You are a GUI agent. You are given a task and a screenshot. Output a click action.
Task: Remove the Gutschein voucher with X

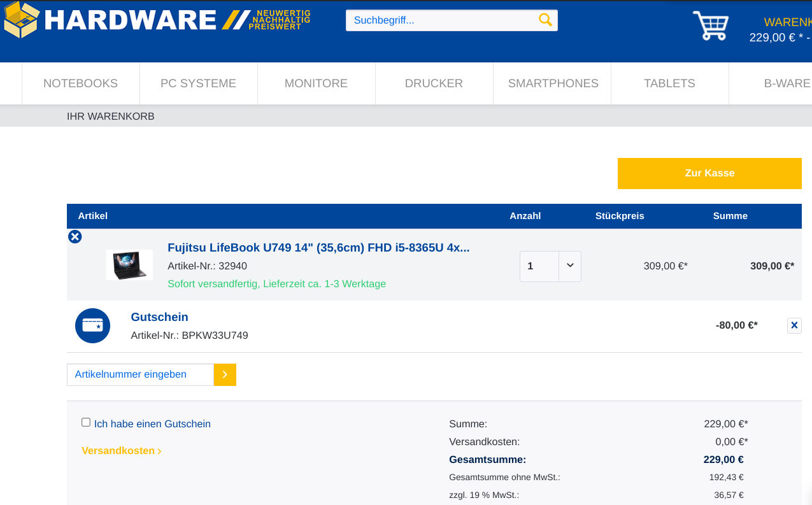[794, 325]
